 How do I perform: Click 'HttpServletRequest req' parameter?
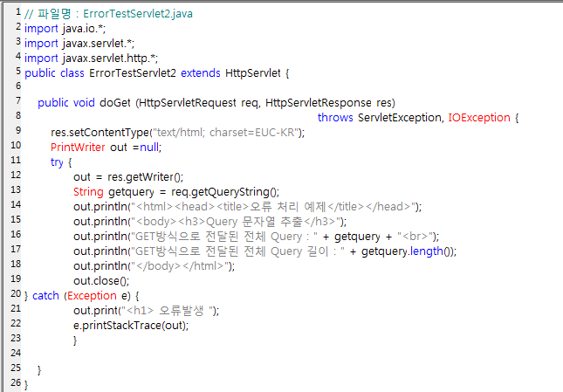pos(198,103)
